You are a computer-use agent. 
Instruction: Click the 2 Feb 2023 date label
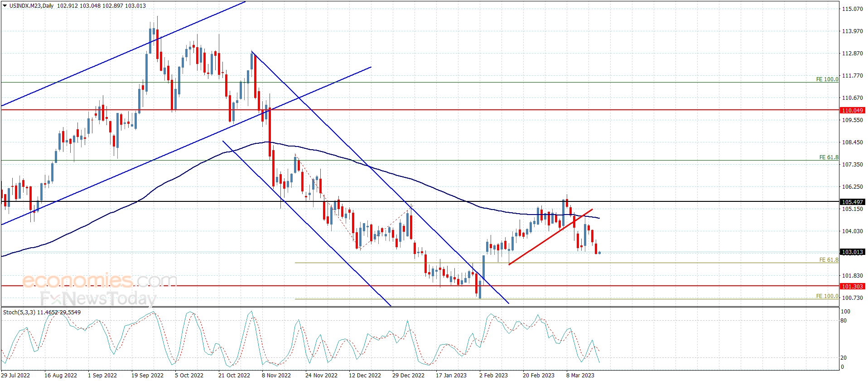(x=493, y=375)
